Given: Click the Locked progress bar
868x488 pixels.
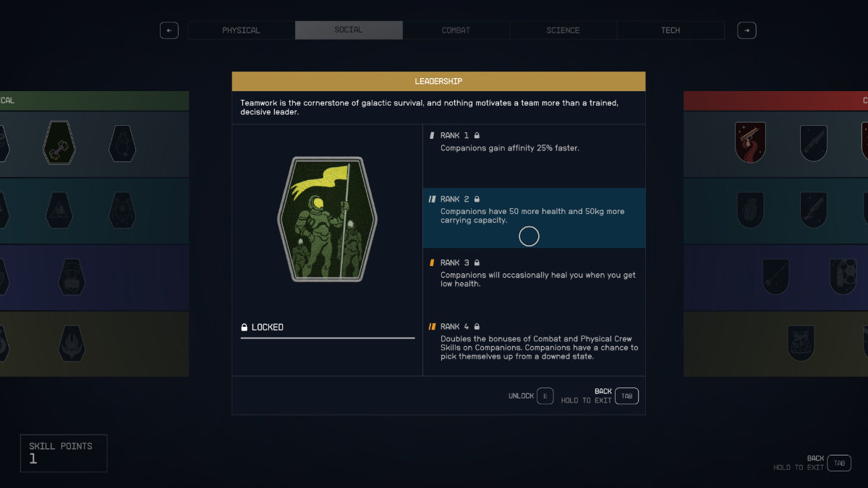Looking at the screenshot, I should [328, 338].
